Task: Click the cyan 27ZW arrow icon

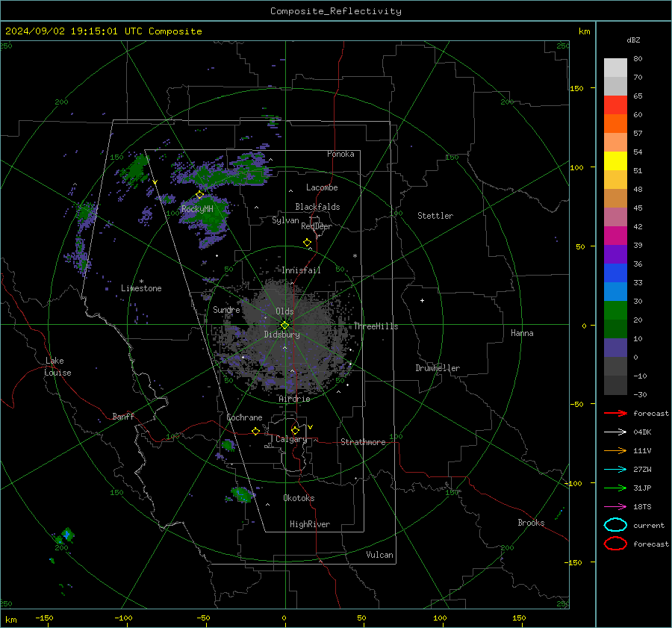Action: click(615, 470)
